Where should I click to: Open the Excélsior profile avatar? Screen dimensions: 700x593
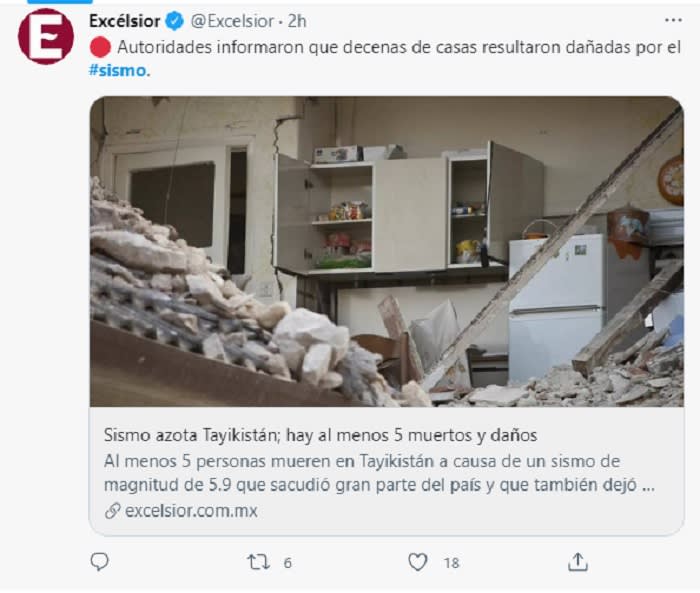pos(46,36)
